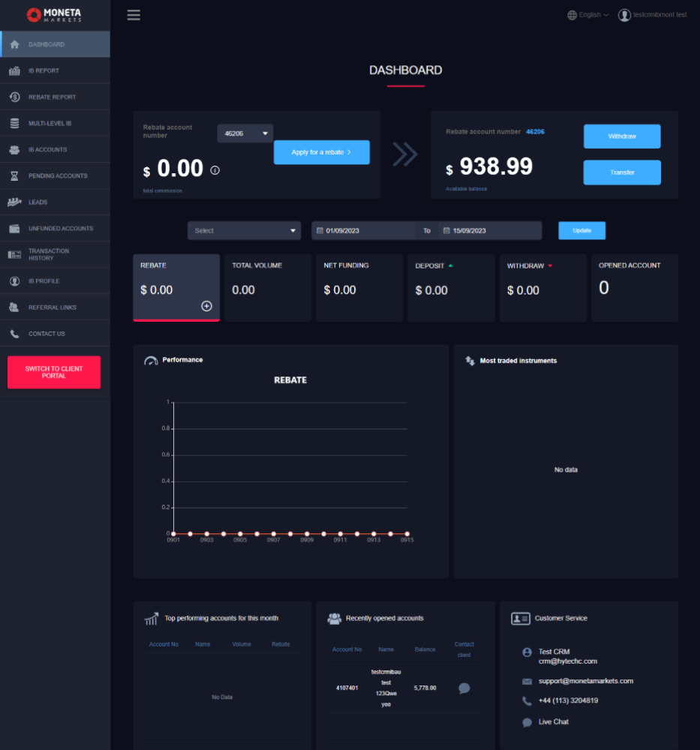
Task: Open the Referral Links page
Action: pos(53,307)
